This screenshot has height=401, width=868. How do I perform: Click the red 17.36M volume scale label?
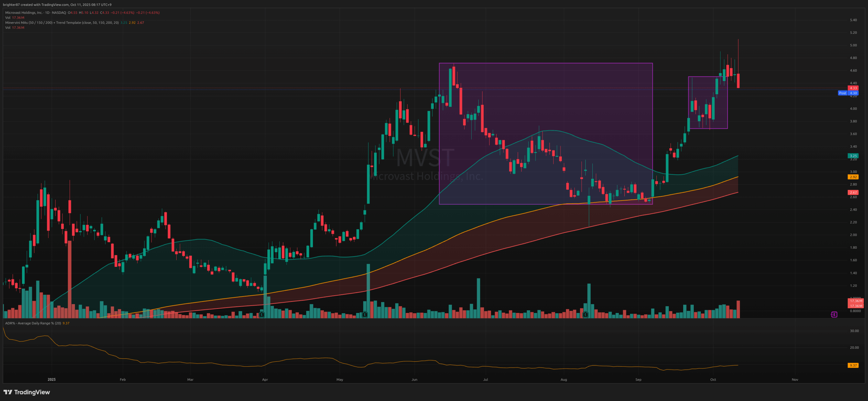856,301
